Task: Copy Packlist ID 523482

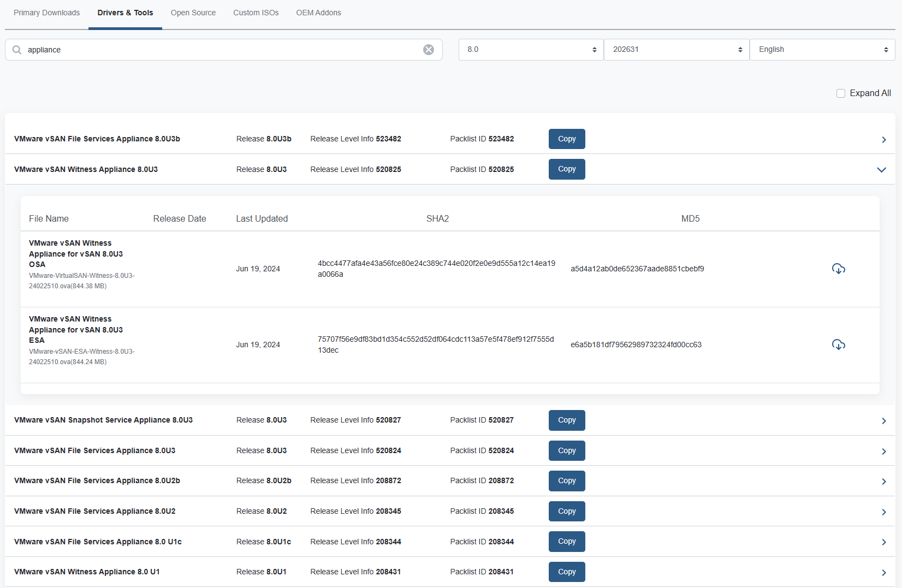Action: point(566,139)
